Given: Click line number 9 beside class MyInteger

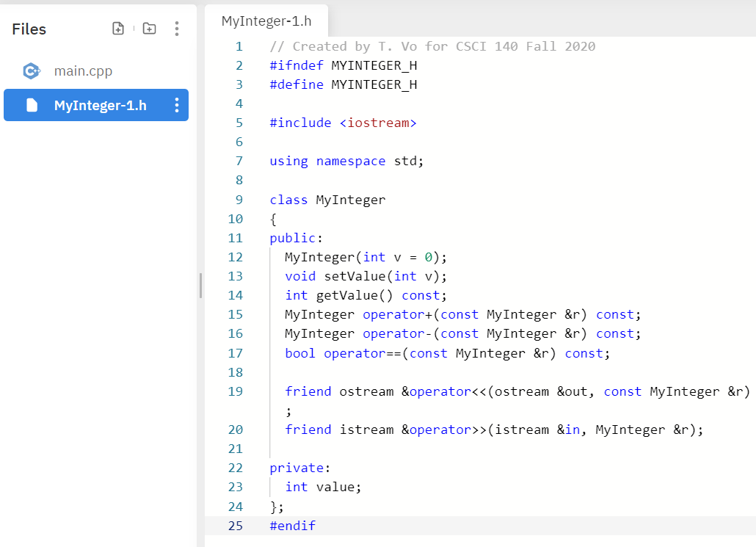Looking at the screenshot, I should tap(239, 199).
